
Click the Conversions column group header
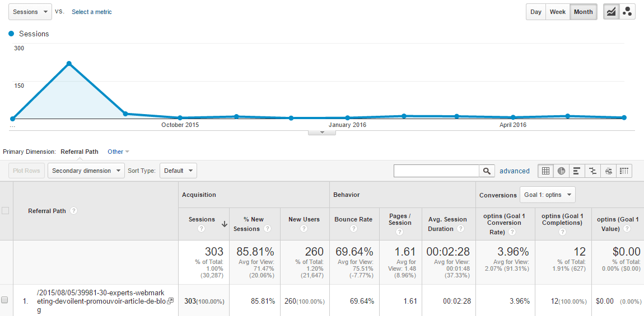[x=498, y=195]
